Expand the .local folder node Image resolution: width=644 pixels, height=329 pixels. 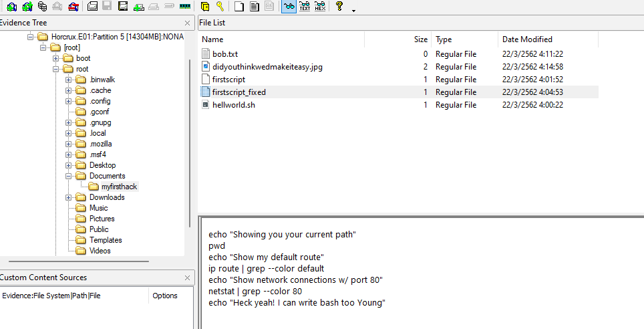point(68,133)
